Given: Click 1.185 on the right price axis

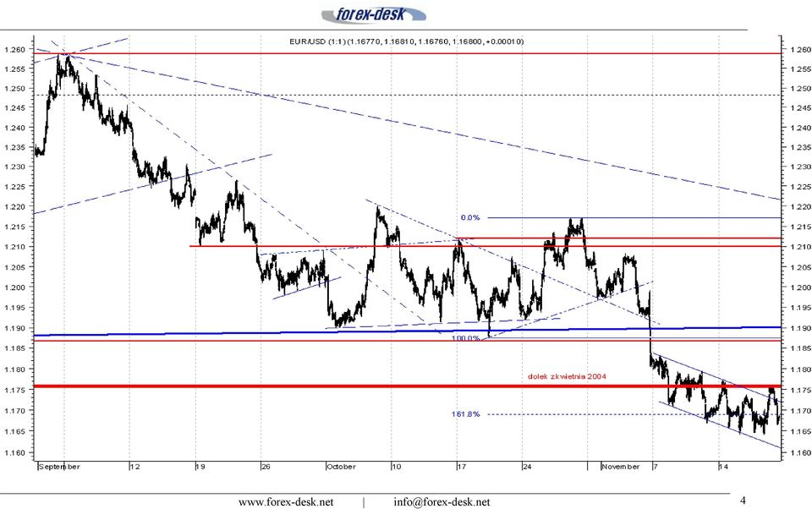Looking at the screenshot, I should (x=801, y=348).
